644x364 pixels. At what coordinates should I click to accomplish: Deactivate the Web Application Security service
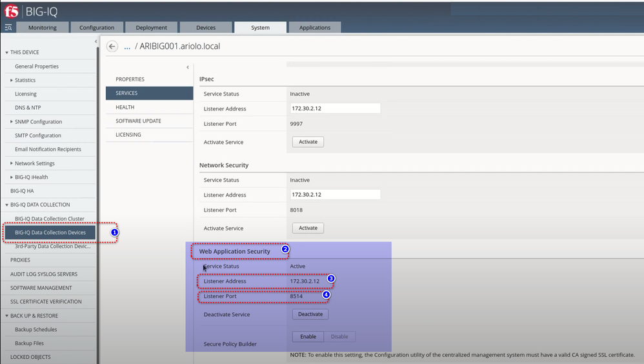tap(310, 314)
